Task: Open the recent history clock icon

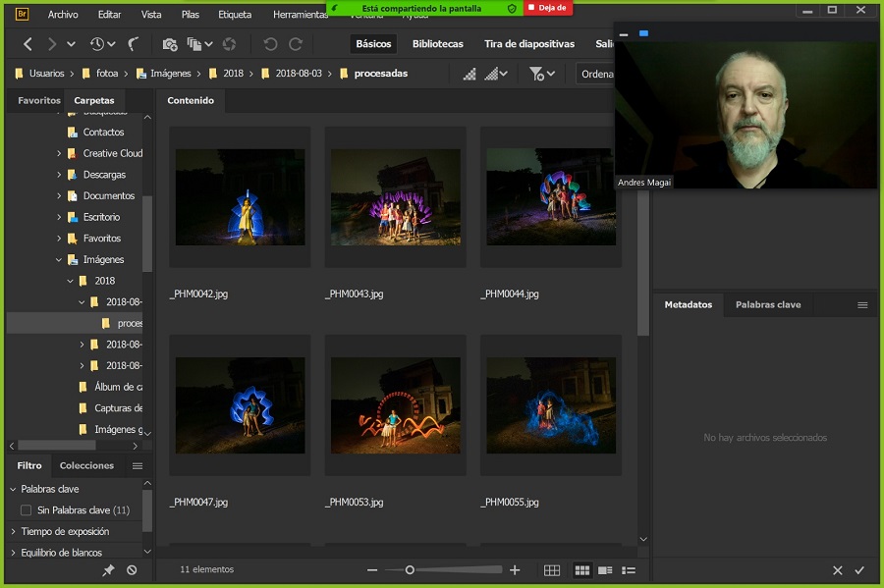Action: 97,44
